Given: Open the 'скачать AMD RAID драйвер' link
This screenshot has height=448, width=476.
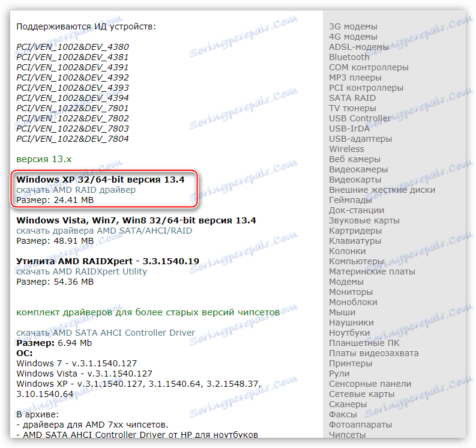Looking at the screenshot, I should click(x=76, y=190).
